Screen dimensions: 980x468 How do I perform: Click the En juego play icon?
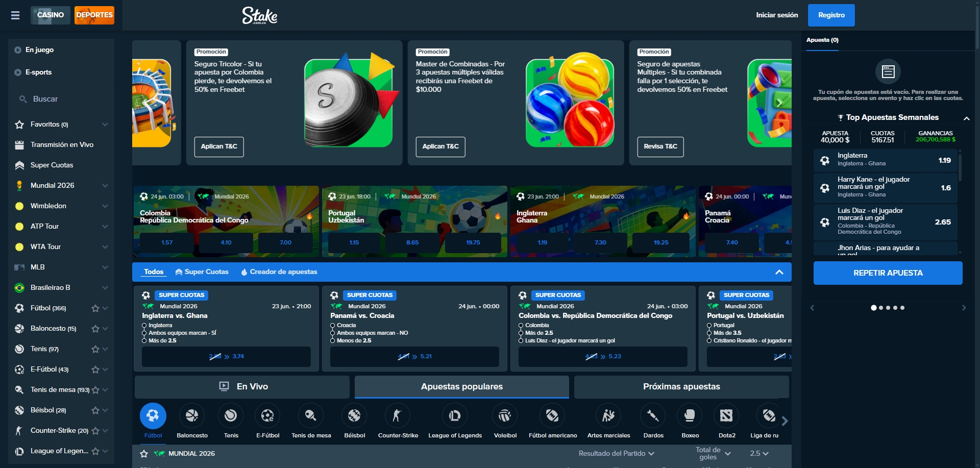point(18,50)
